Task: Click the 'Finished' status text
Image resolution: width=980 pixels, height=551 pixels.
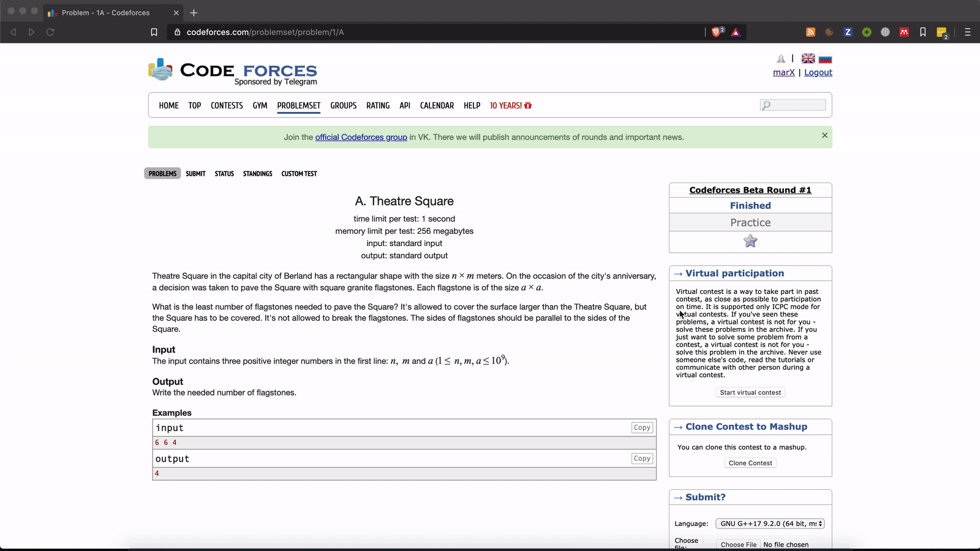Action: (x=750, y=206)
